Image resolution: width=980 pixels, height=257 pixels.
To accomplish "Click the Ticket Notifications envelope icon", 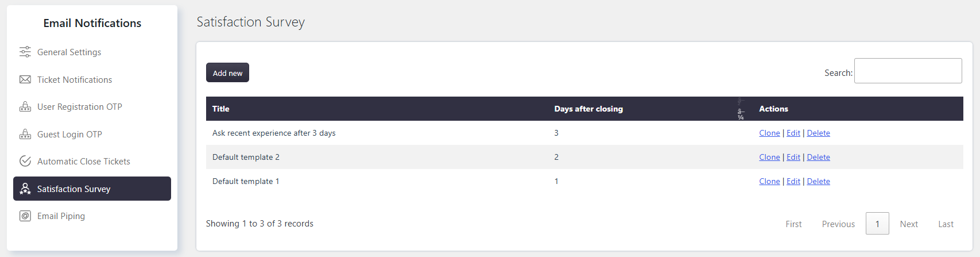I will coord(25,79).
